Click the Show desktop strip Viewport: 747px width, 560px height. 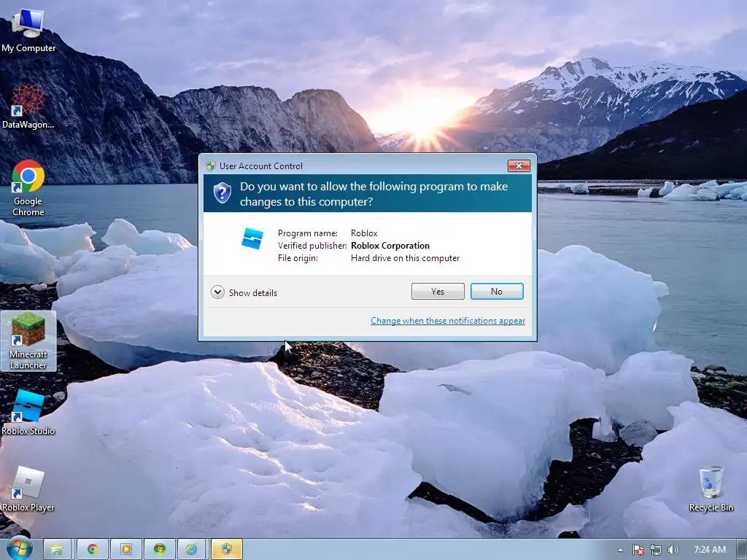point(742,550)
